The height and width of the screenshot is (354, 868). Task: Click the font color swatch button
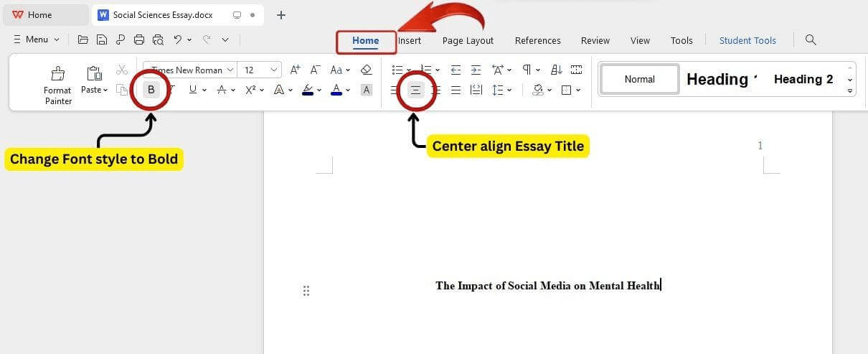click(x=336, y=90)
